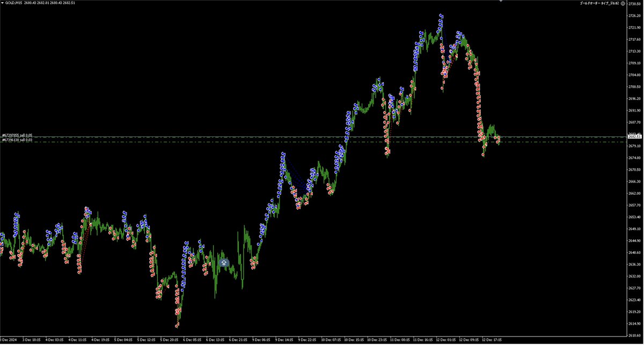
Task: Click the current price tag 2682.51
Action: pyautogui.click(x=635, y=137)
